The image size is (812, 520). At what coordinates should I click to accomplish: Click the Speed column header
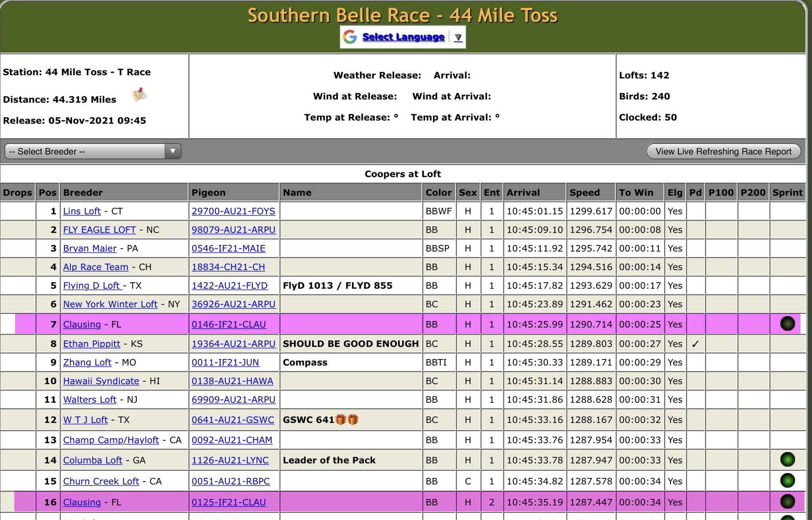click(584, 193)
